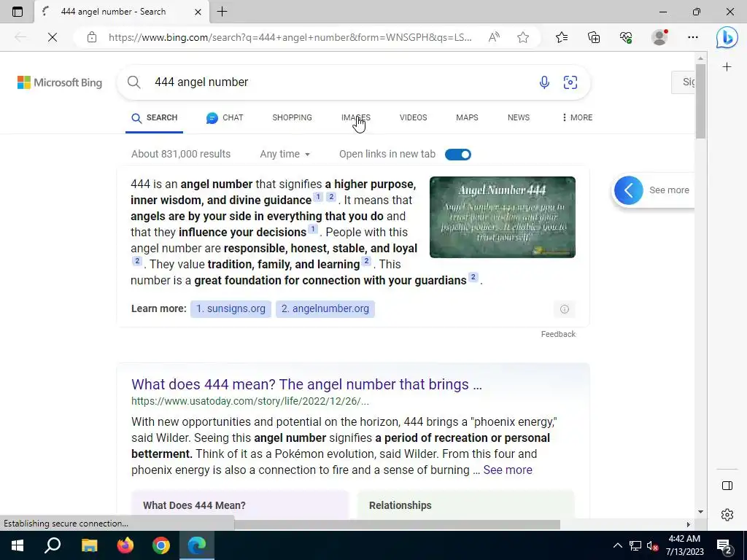Viewport: 747px width, 560px height.
Task: Switch to the NEWS tab
Action: coord(519,117)
